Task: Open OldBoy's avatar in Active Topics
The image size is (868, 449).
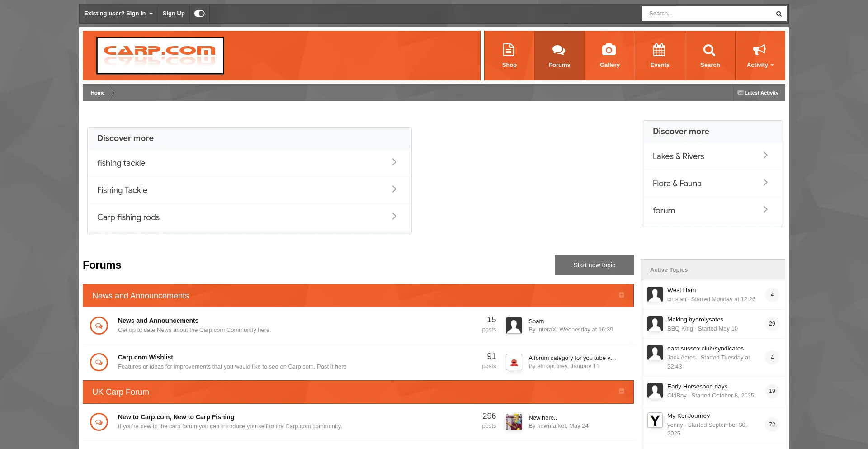Action: [655, 391]
